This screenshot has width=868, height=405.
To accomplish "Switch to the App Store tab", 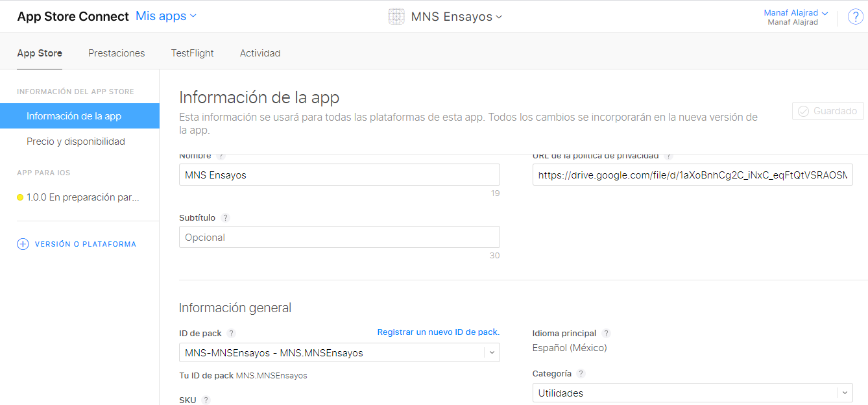I will pos(40,53).
